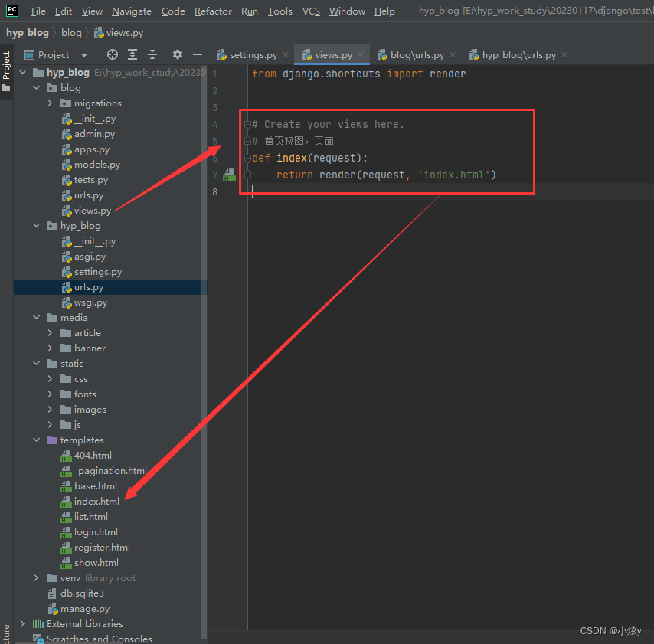Image resolution: width=654 pixels, height=644 pixels.
Task: Click the PyCharm logo icon in the title bar
Action: click(x=11, y=11)
